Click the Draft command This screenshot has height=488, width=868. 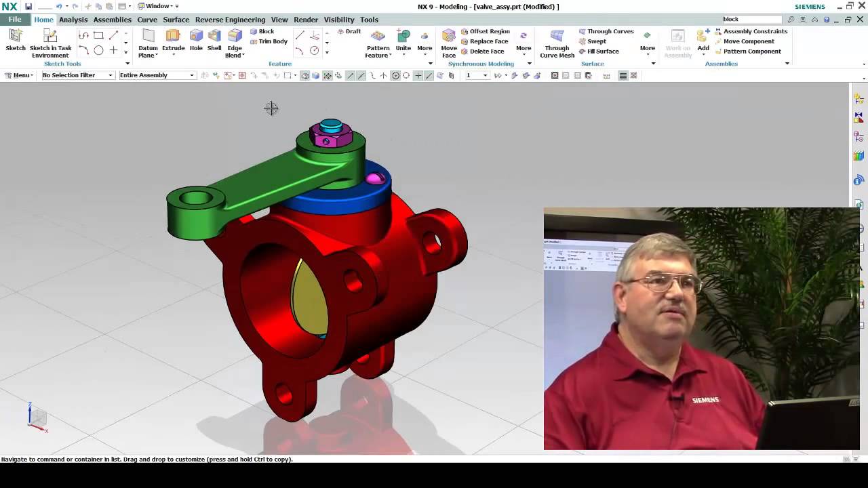click(349, 31)
